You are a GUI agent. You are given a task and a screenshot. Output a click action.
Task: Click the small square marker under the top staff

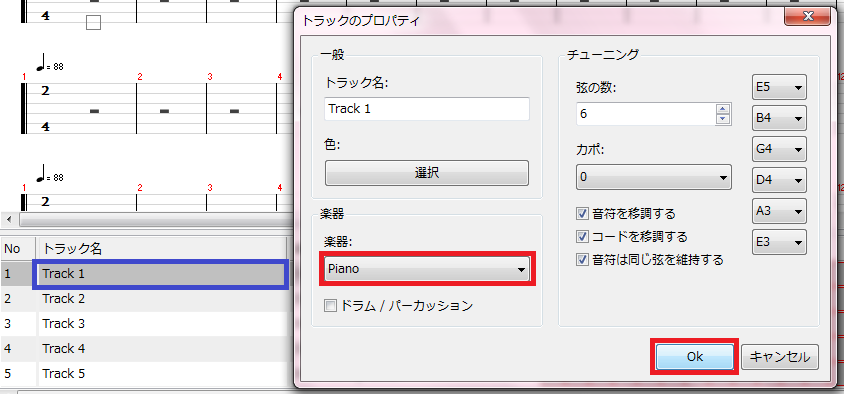tap(94, 23)
